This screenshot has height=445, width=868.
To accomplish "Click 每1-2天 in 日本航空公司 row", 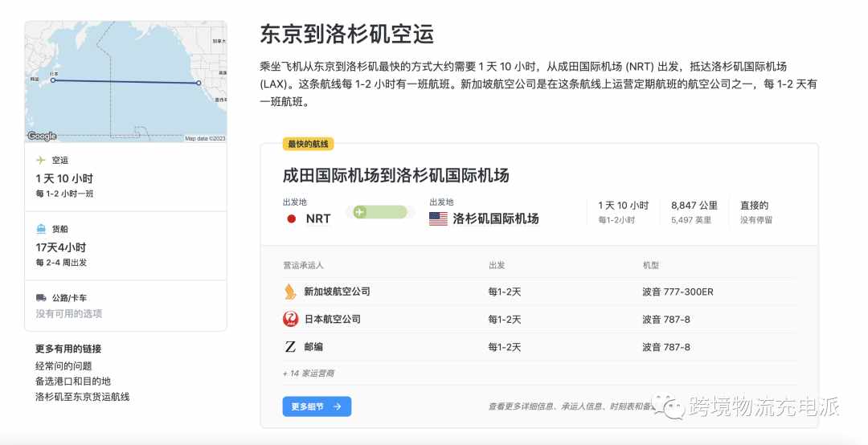I will [x=504, y=320].
